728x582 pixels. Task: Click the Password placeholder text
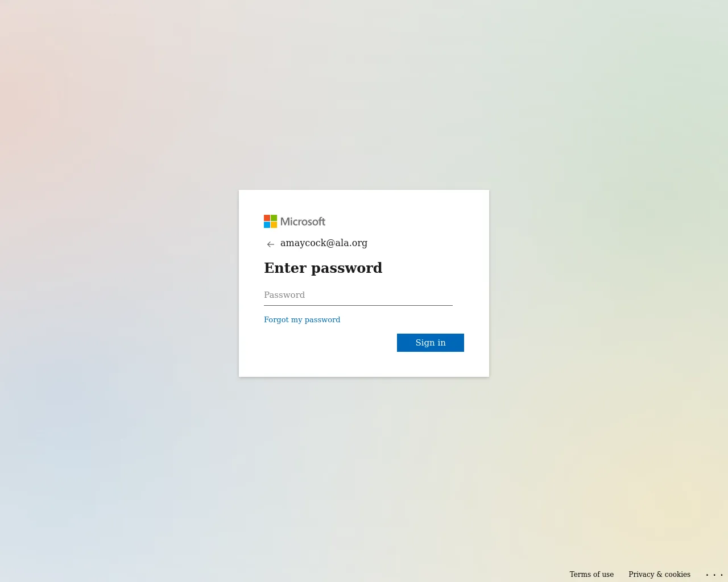(284, 295)
